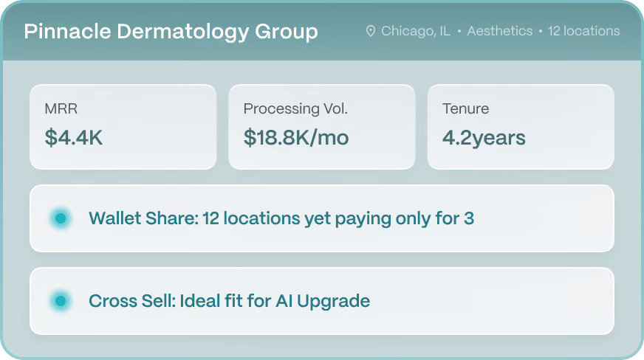Click the Aesthetics category label
Image resolution: width=644 pixels, height=360 pixels.
click(x=500, y=31)
